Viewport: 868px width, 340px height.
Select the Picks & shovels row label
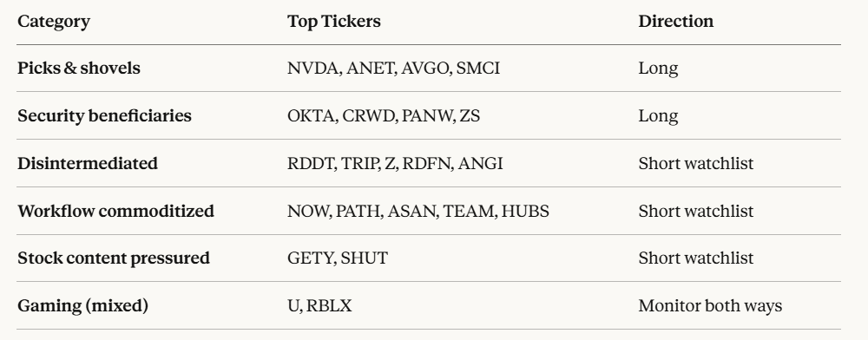pos(79,68)
